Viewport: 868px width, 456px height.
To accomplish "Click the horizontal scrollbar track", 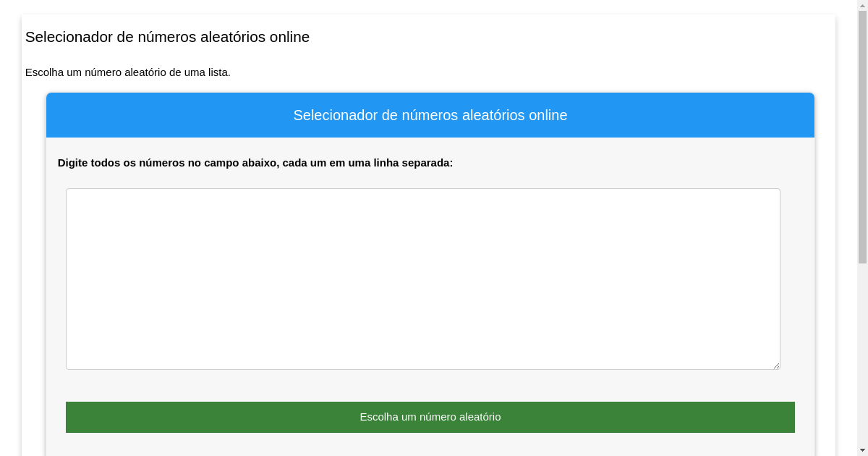I will (x=434, y=452).
